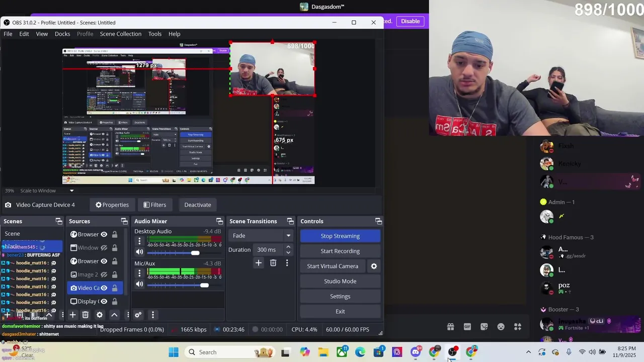Switch to Discord in the taskbar
The width and height of the screenshot is (644, 362).
click(416, 352)
